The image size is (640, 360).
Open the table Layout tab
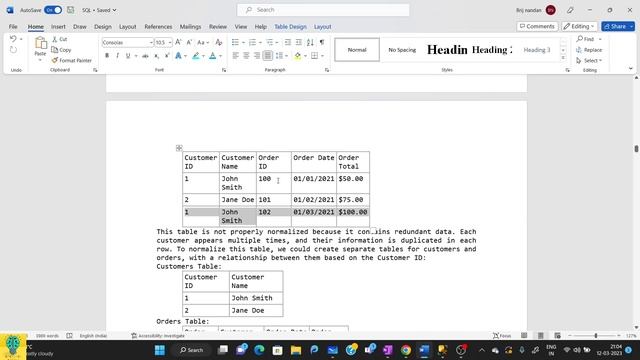(322, 27)
